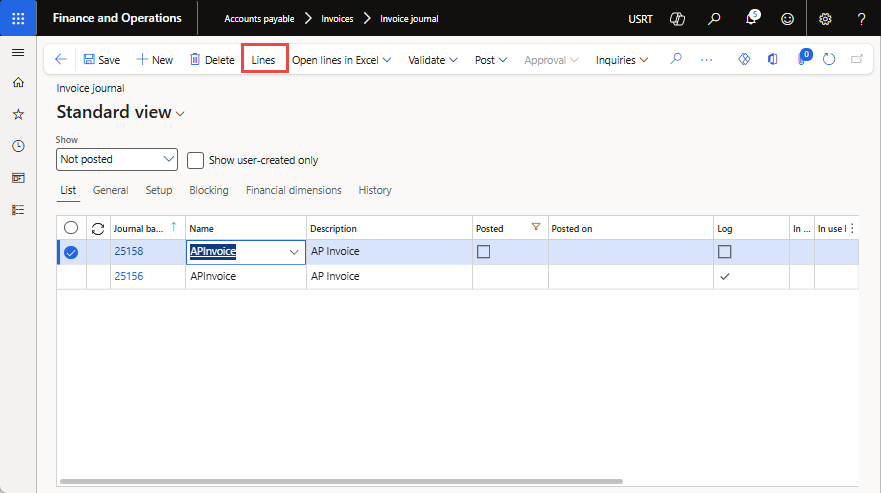Click the Lines button
Image resolution: width=881 pixels, height=493 pixels.
pos(264,60)
